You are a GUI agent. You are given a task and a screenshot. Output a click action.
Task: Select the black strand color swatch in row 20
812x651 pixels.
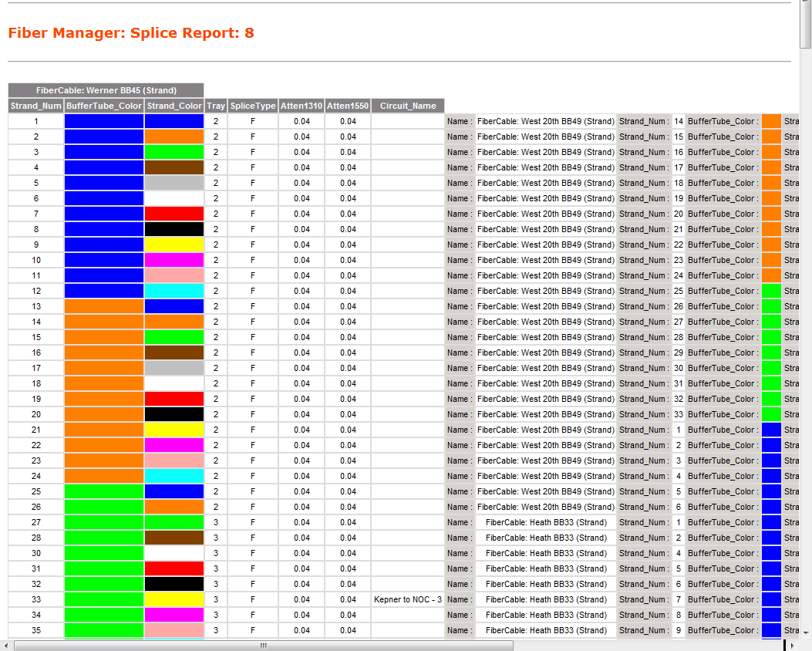pos(174,414)
